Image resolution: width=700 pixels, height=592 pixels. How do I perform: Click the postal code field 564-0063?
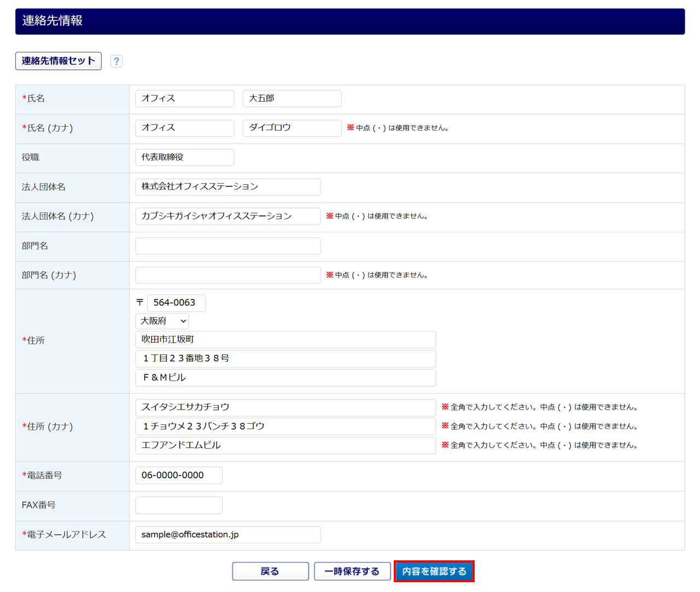pos(176,303)
